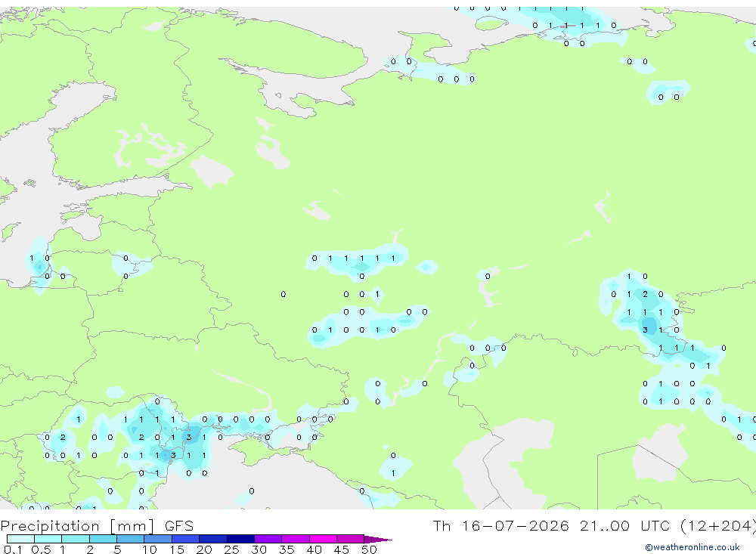
Task: Click the 45–50 mm dark magenta legend swatch
Action: pyautogui.click(x=351, y=539)
